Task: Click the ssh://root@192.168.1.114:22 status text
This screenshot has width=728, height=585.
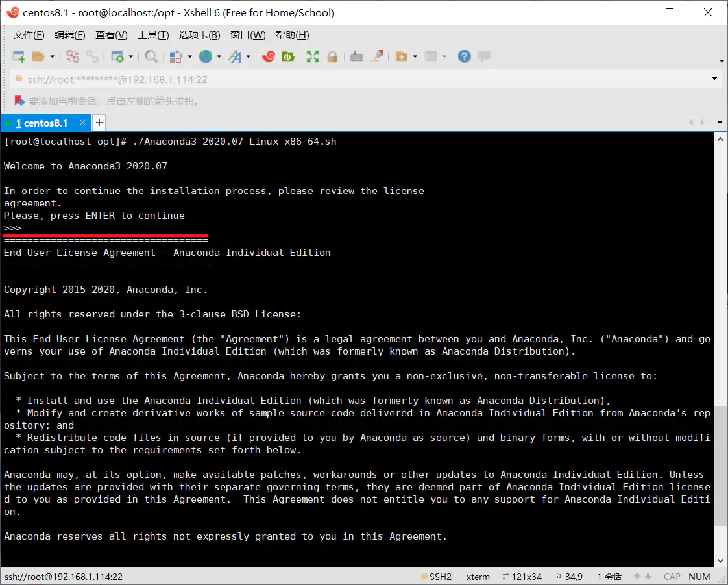Action: click(64, 577)
